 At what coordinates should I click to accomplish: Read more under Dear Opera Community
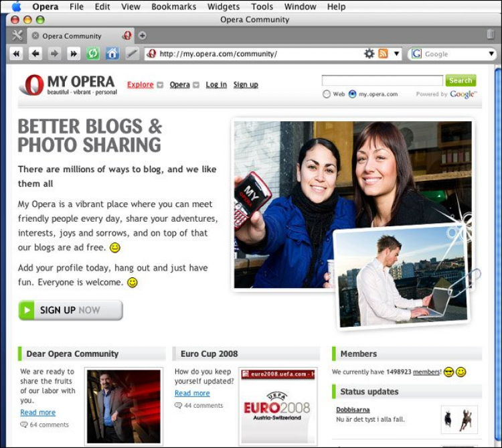[37, 413]
